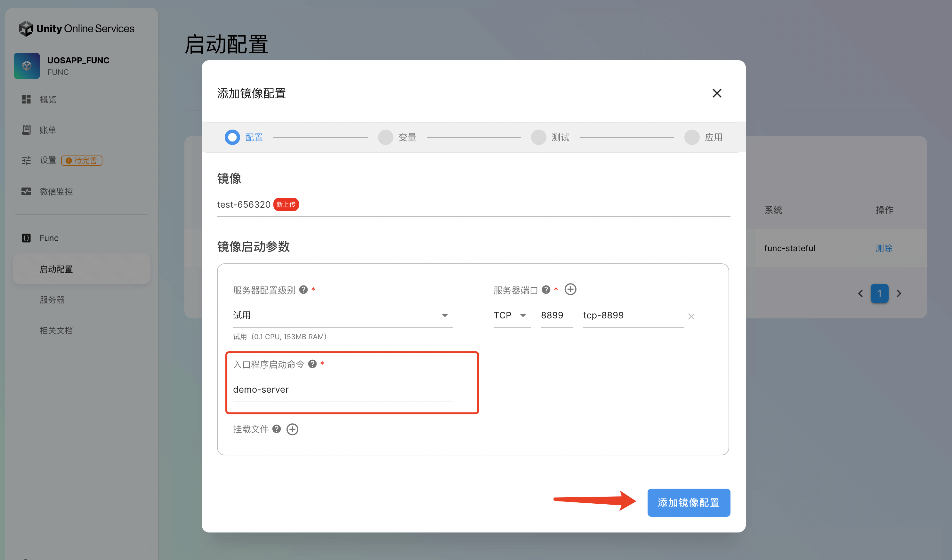Add mounted file with plus icon
The height and width of the screenshot is (560, 952).
pos(292,429)
